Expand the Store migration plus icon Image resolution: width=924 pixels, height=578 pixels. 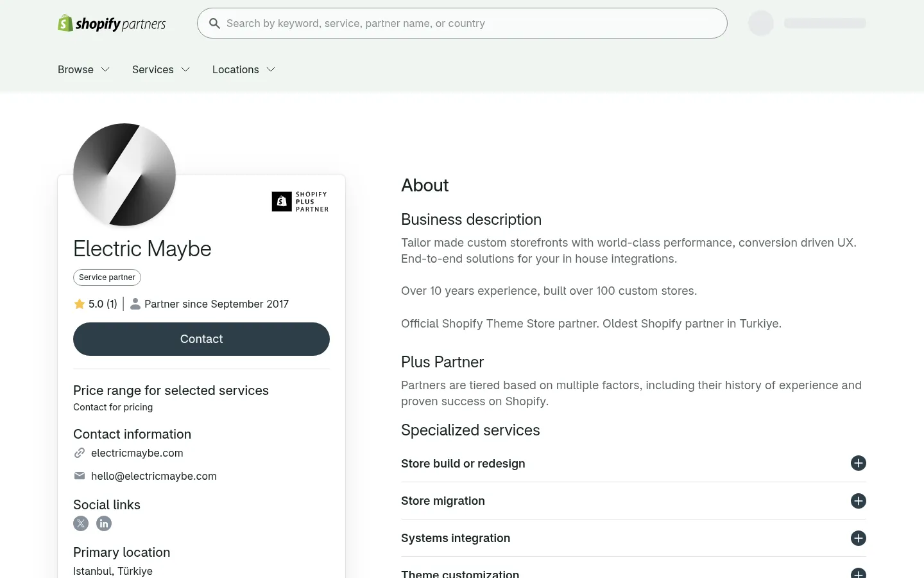pos(859,501)
